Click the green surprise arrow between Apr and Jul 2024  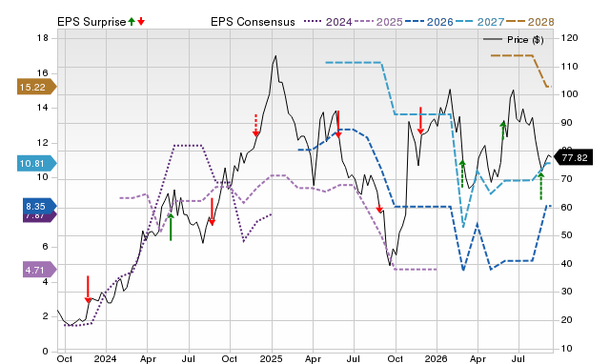coord(171,227)
